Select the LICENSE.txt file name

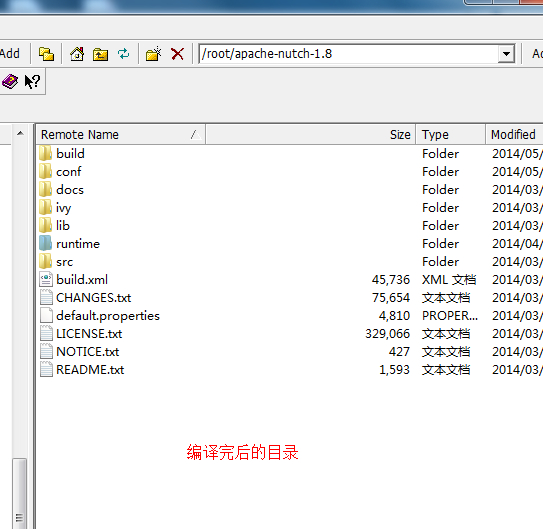89,334
